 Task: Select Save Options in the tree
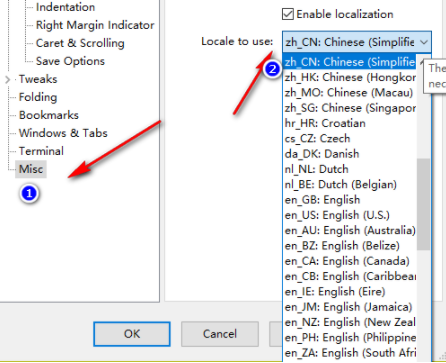[x=70, y=61]
